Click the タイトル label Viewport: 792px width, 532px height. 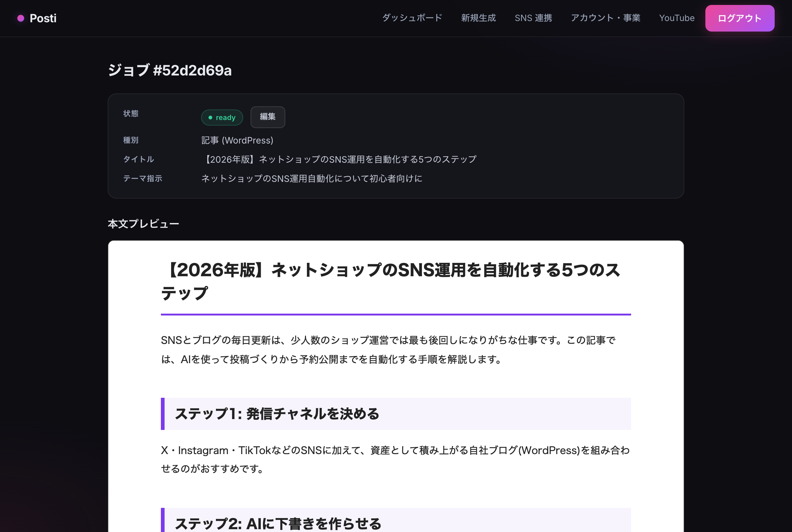click(139, 159)
